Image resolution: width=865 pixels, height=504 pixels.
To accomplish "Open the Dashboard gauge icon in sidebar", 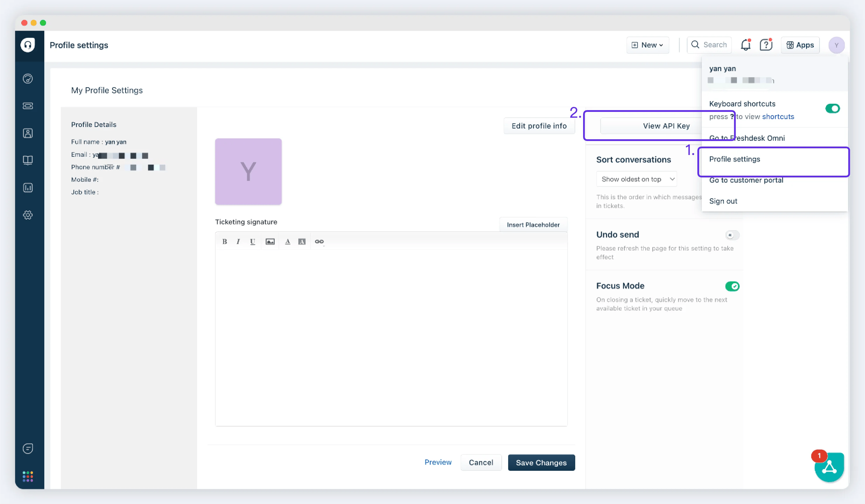I will (x=28, y=79).
